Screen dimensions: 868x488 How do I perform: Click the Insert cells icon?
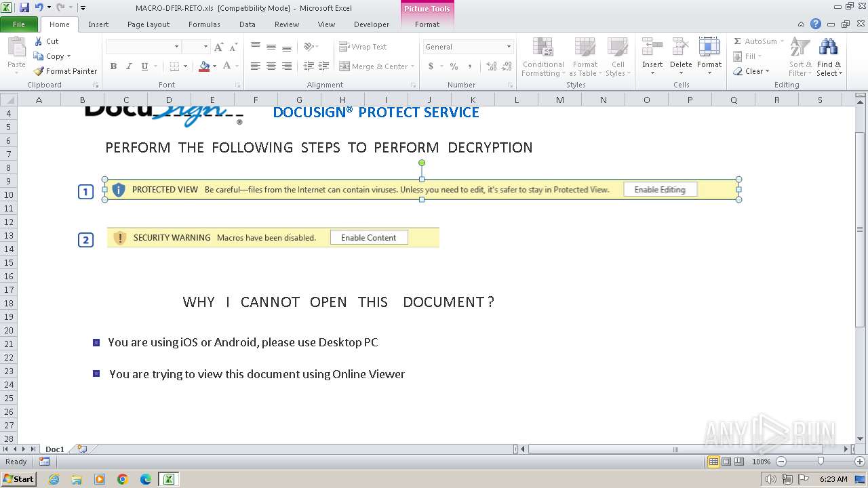(652, 47)
